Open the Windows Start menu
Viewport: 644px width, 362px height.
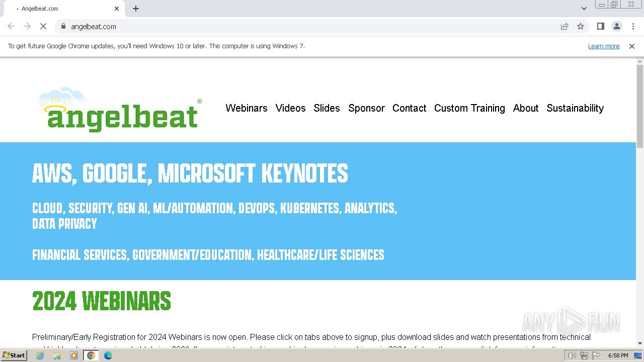pos(14,355)
